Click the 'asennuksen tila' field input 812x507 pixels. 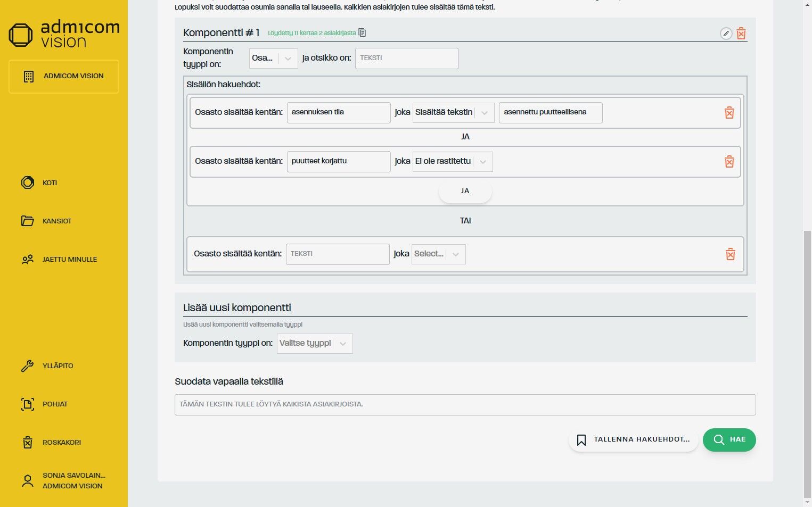[x=339, y=112]
